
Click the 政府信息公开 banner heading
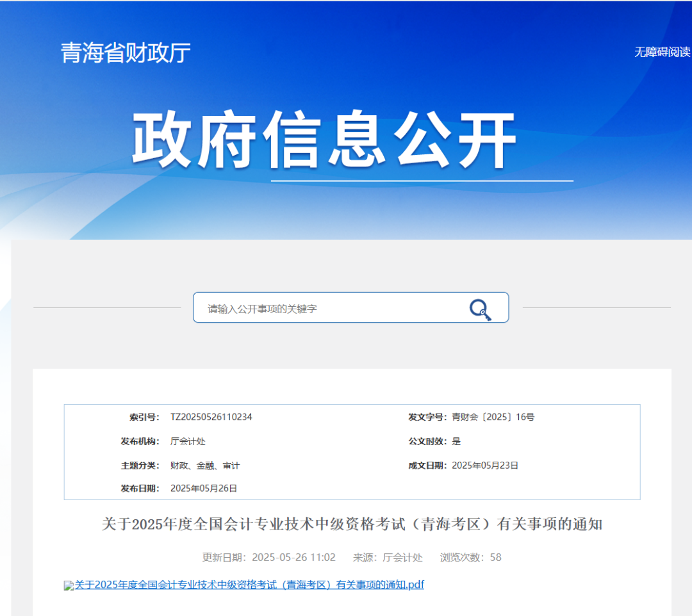click(x=324, y=140)
